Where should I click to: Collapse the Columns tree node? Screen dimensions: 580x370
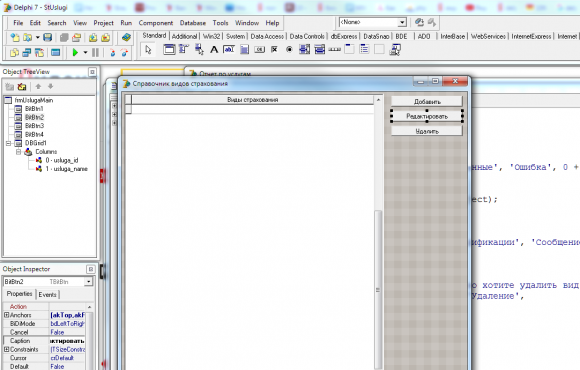[18, 152]
